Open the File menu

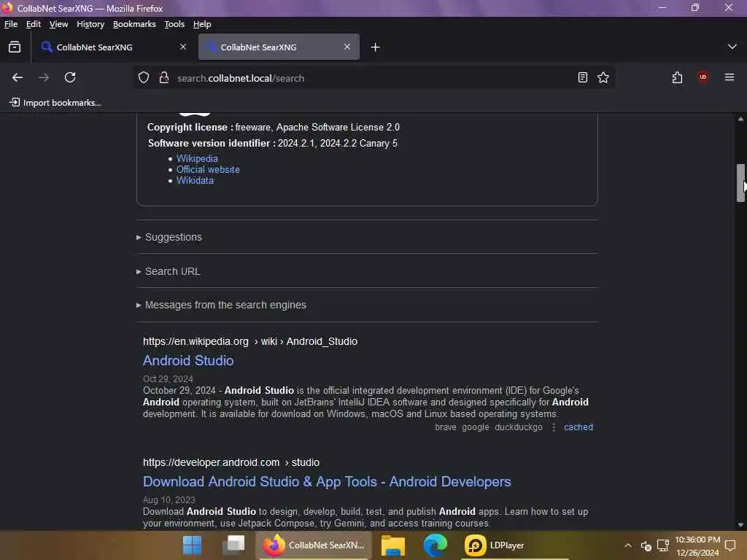(x=10, y=24)
